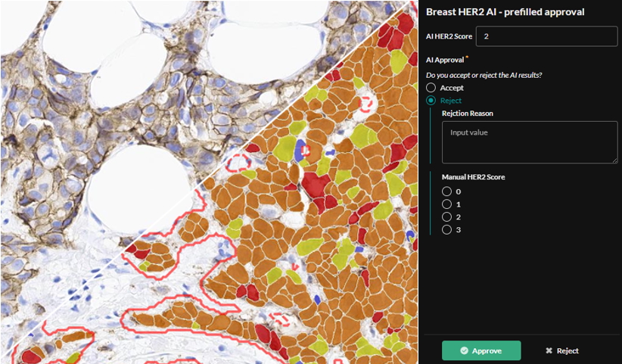Click the AI HER2 Score field

(546, 36)
